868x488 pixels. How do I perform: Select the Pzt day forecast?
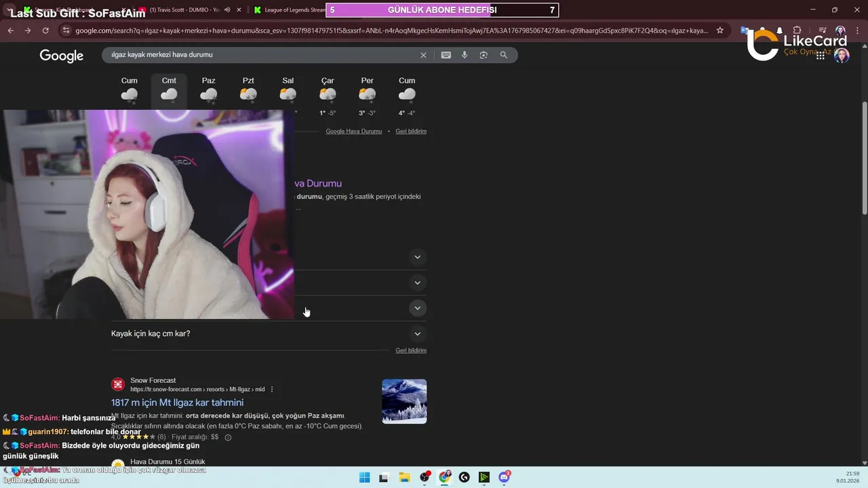pyautogui.click(x=248, y=92)
